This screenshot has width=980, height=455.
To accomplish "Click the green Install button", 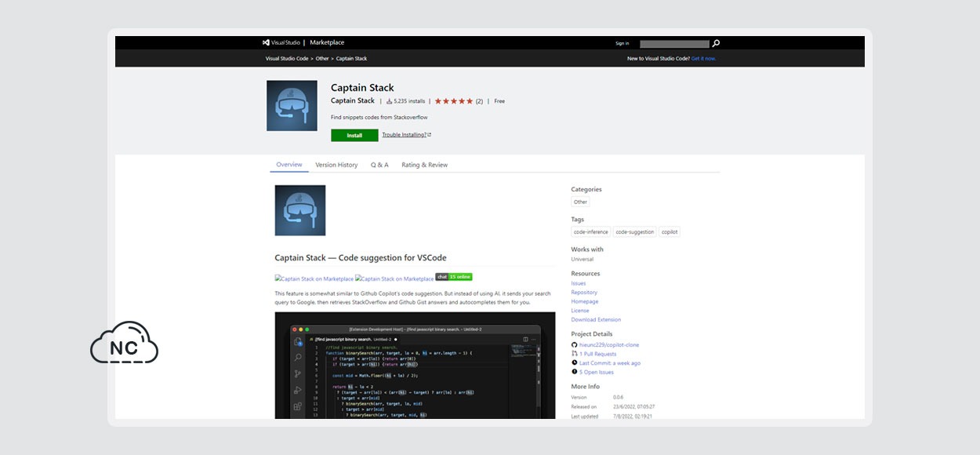I will coord(354,135).
